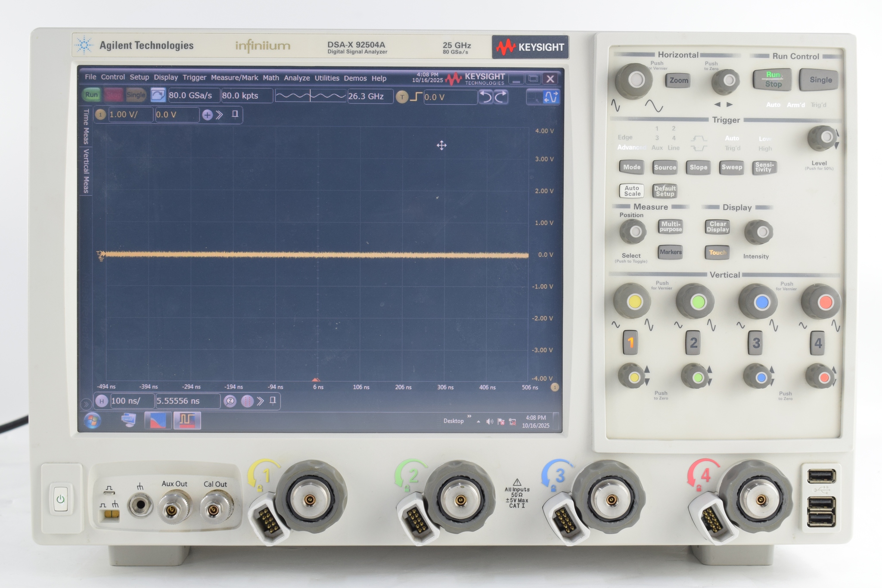
Task: Click the on-screen keyboard taskbar icon
Action: click(128, 420)
